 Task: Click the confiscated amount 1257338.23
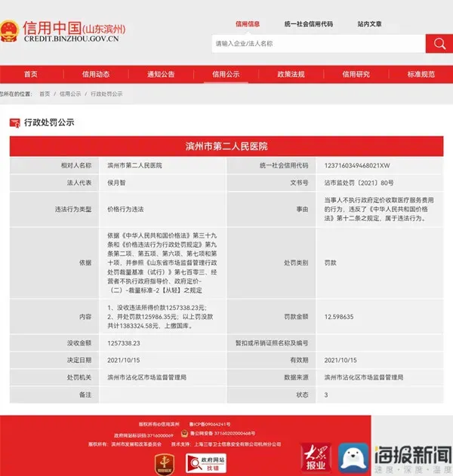tap(124, 343)
